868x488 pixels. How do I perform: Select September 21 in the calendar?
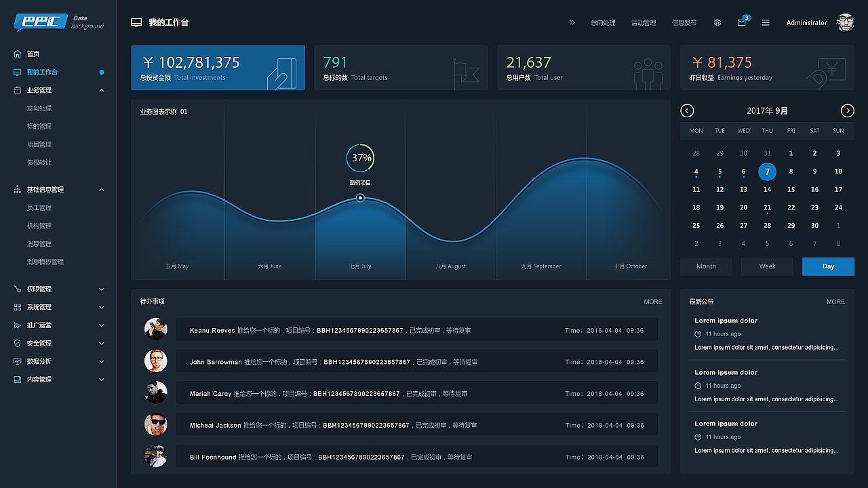tap(767, 207)
